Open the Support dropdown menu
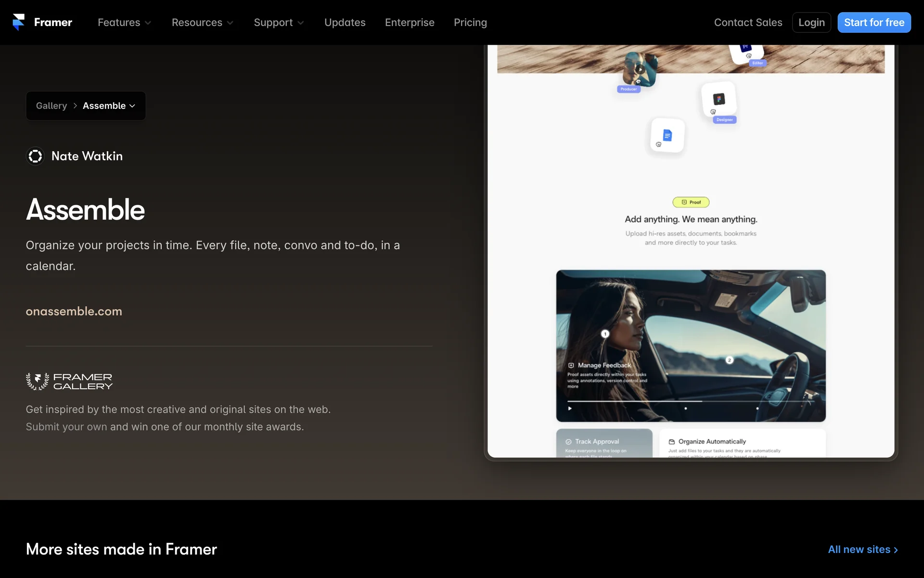The height and width of the screenshot is (578, 924). pyautogui.click(x=279, y=23)
